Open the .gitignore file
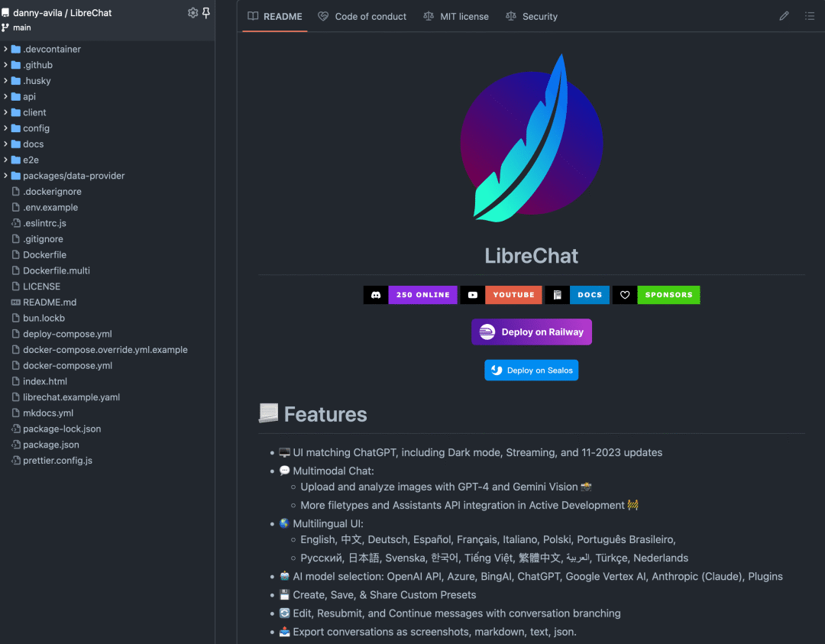The height and width of the screenshot is (644, 825). (43, 239)
